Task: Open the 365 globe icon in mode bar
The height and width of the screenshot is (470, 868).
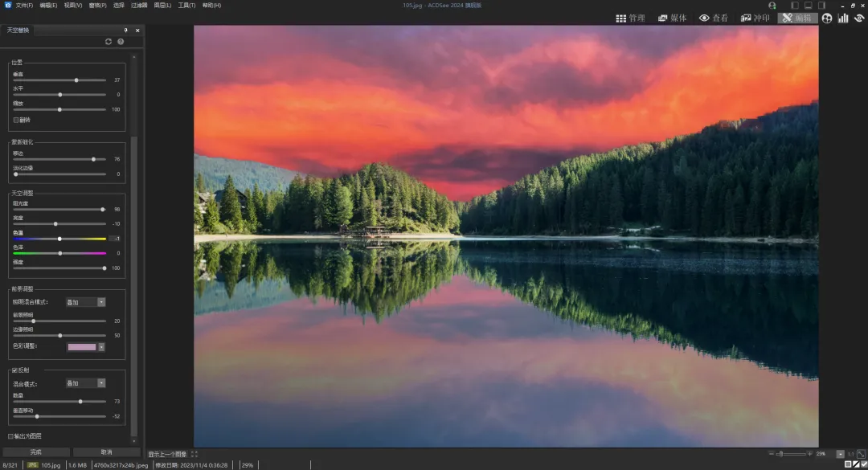Action: 827,18
